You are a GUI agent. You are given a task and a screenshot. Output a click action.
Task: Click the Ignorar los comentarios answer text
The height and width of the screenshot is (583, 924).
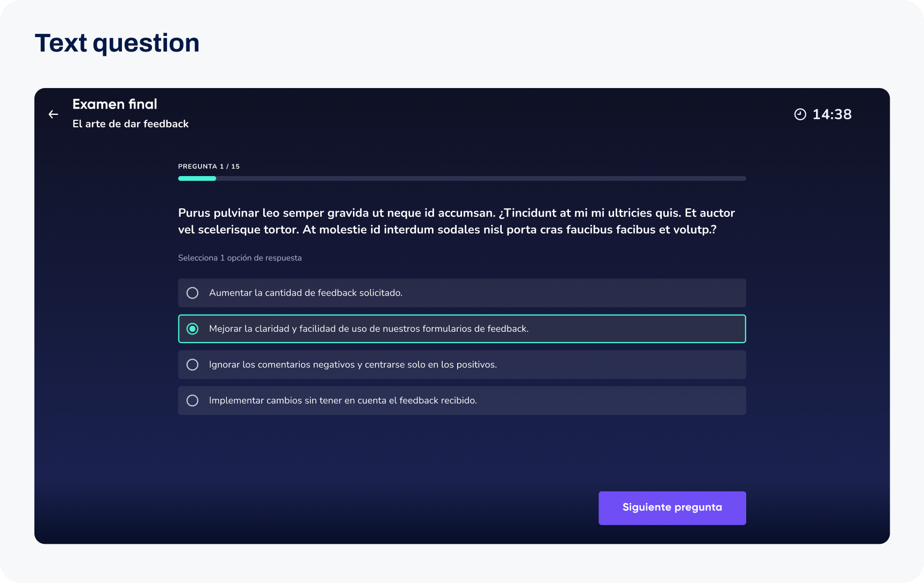[353, 365]
